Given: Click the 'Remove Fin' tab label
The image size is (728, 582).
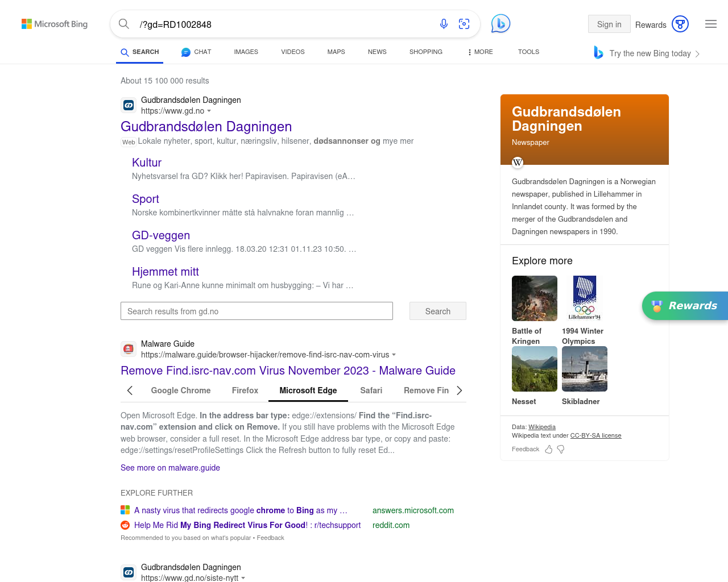Looking at the screenshot, I should pyautogui.click(x=426, y=390).
